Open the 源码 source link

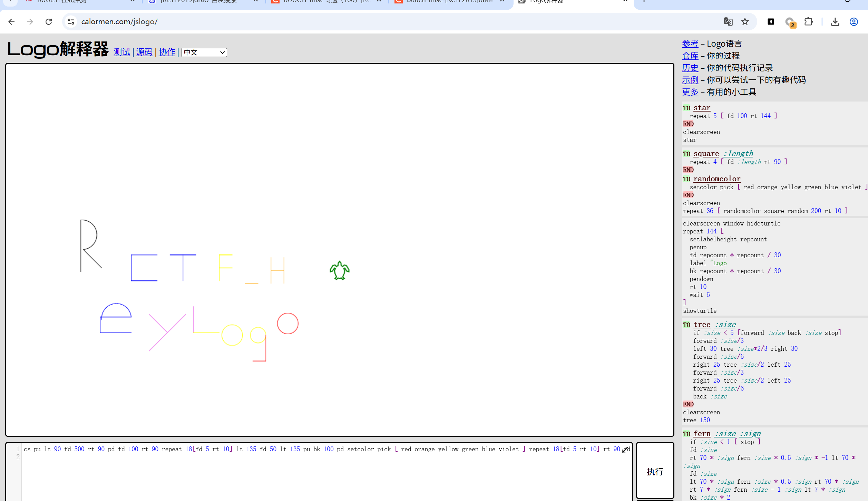[144, 52]
